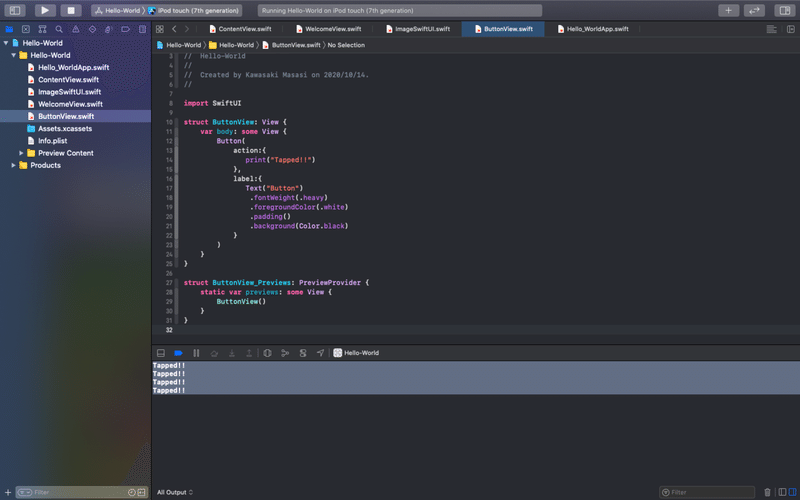The image size is (800, 500).
Task: Click the Simulate Location arrow
Action: (x=320, y=353)
